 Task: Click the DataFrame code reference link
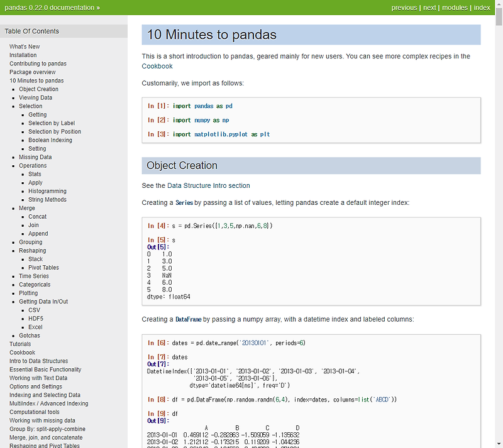coord(188,319)
